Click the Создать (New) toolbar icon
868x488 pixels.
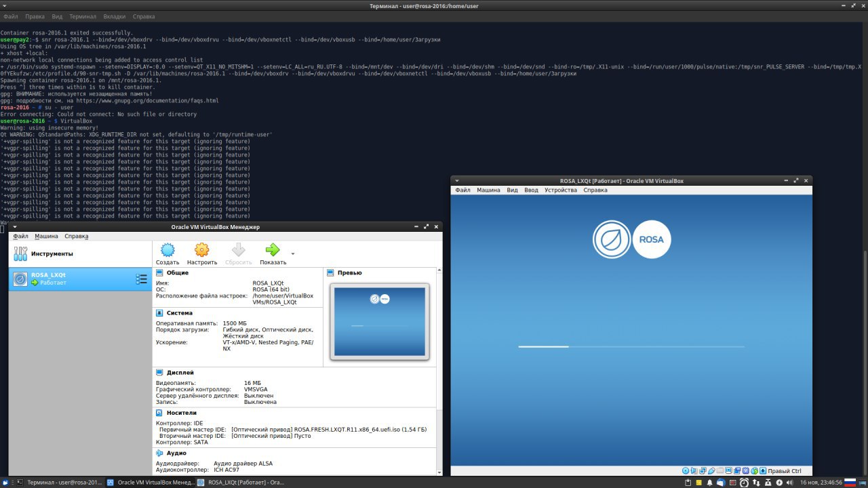click(x=167, y=250)
